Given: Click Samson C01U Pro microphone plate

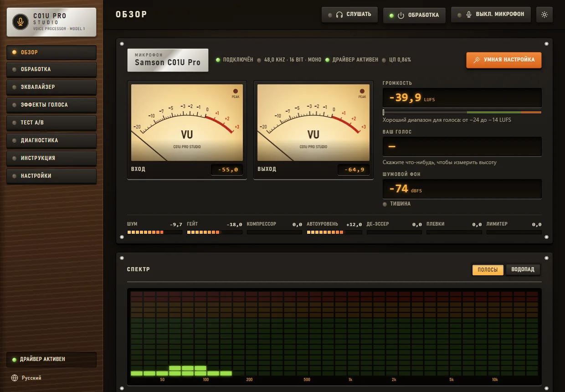Looking at the screenshot, I should click(168, 60).
